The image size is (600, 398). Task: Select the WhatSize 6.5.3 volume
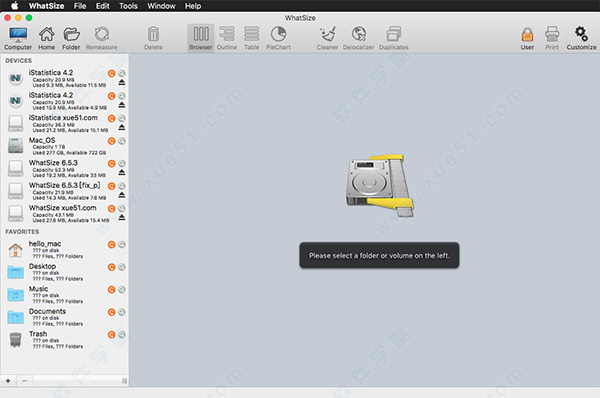click(x=64, y=168)
